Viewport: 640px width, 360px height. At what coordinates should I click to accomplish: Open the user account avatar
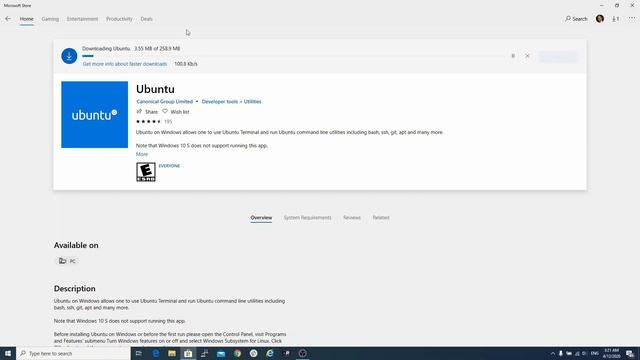pos(600,18)
